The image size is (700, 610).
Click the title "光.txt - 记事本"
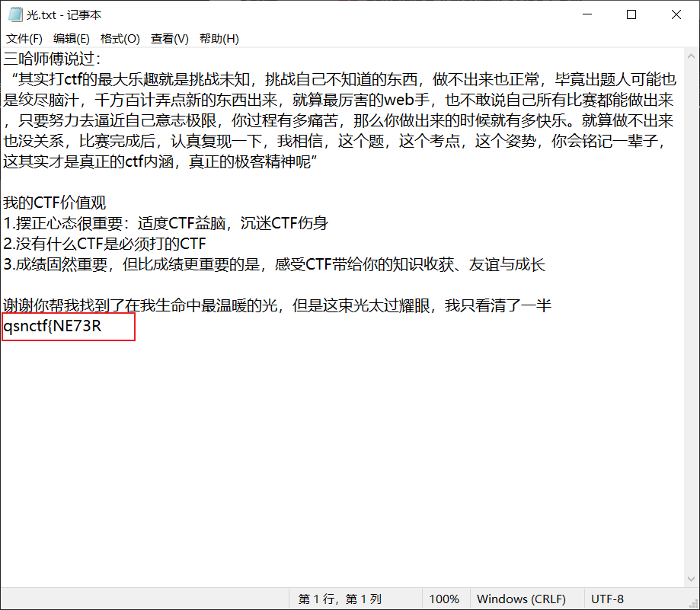pos(64,14)
